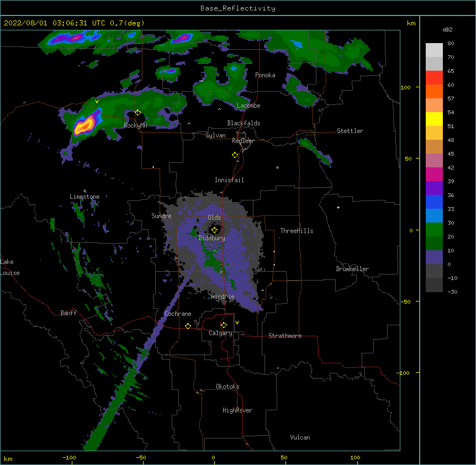Click the narrow green echo band southwest of Stettler
The image size is (476, 465).
pyautogui.click(x=315, y=151)
